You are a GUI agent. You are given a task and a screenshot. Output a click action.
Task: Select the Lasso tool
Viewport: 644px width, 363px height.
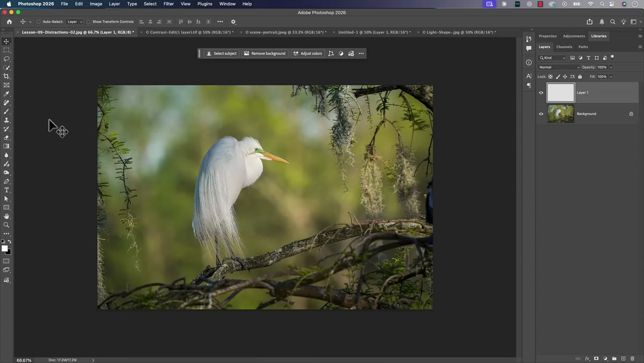coord(6,59)
